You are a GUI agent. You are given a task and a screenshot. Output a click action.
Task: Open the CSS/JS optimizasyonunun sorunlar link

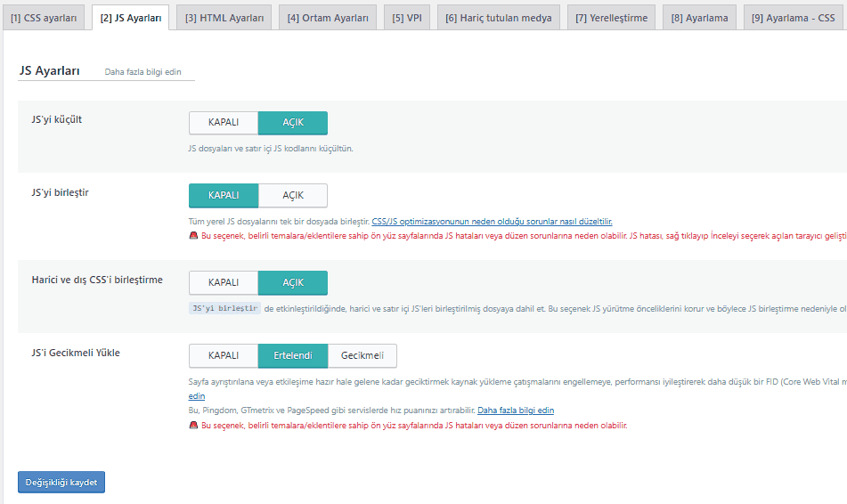[x=492, y=221]
